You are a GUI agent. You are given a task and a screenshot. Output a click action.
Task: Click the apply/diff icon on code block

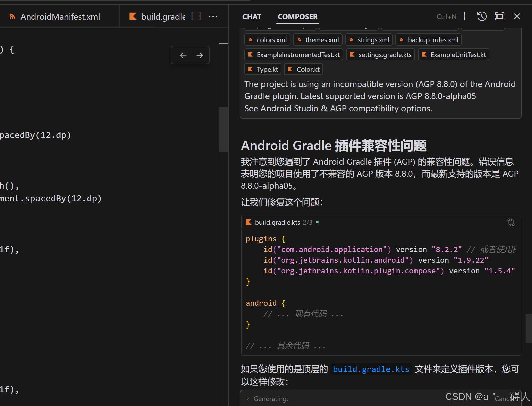click(511, 222)
